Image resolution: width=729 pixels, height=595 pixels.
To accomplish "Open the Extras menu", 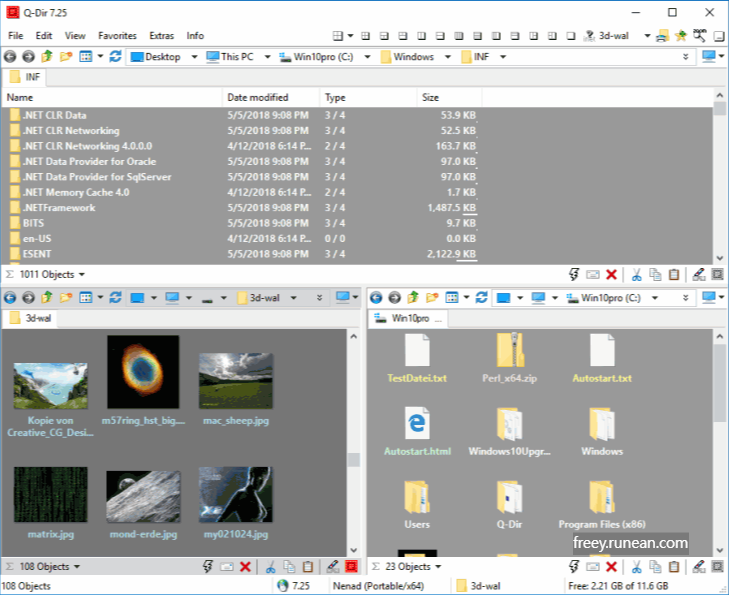I will (x=161, y=36).
